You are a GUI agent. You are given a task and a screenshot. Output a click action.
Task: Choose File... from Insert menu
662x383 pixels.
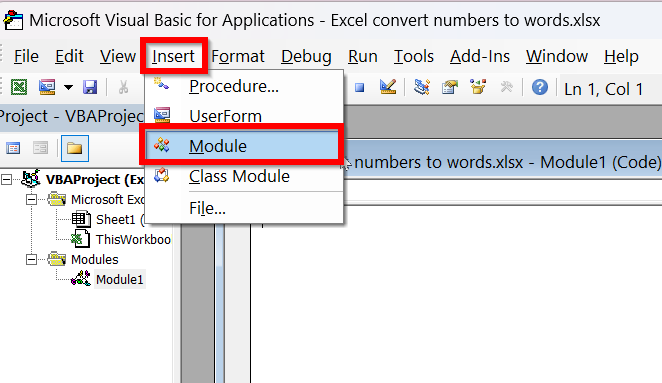(x=244, y=208)
